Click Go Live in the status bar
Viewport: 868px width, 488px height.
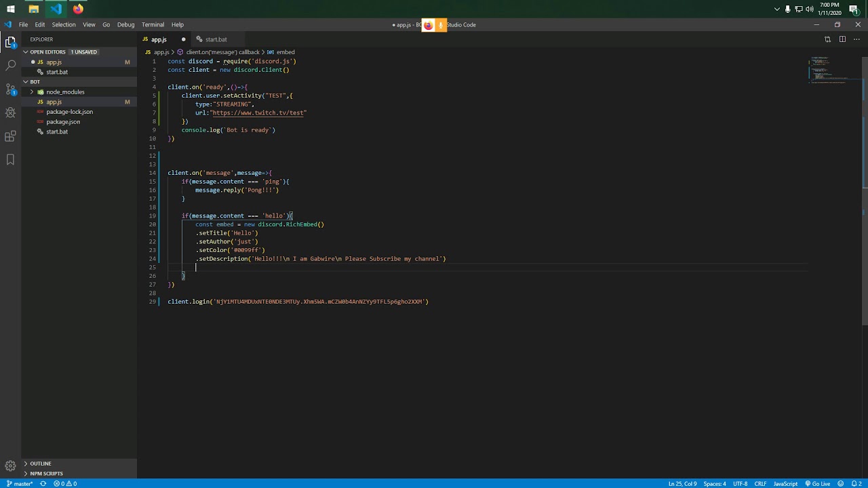click(818, 484)
